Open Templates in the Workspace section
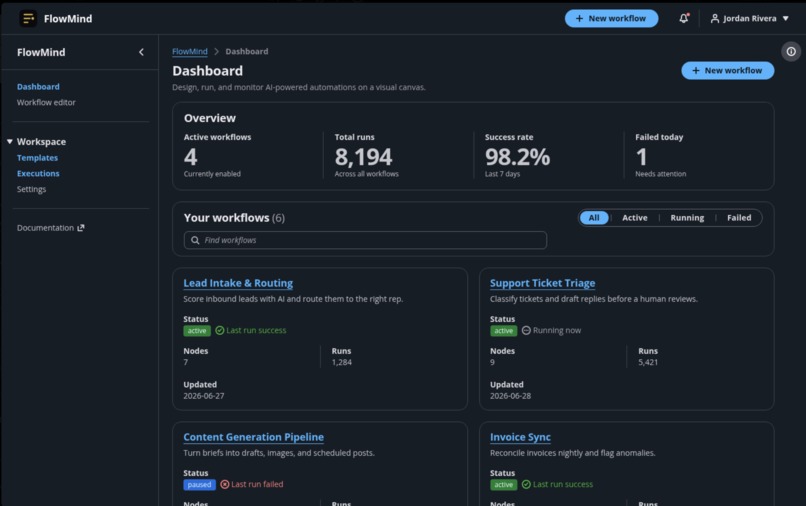Image resolution: width=806 pixels, height=506 pixels. coord(37,158)
